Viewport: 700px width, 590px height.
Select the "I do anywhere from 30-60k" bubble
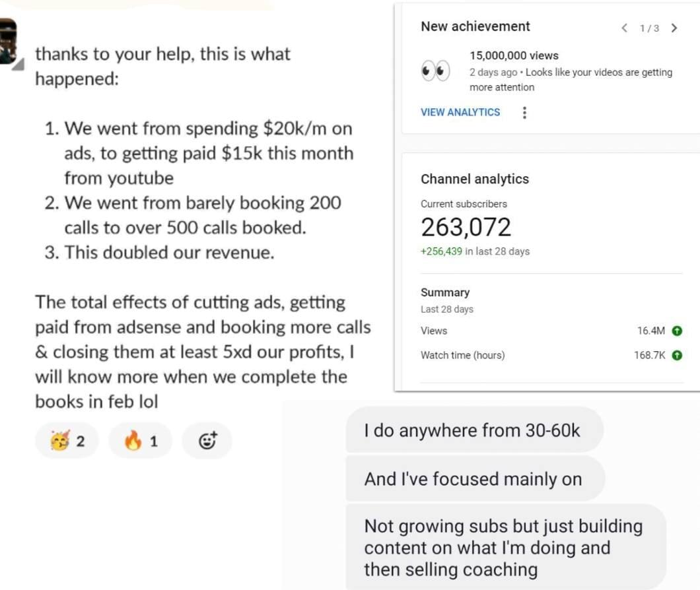tap(472, 431)
